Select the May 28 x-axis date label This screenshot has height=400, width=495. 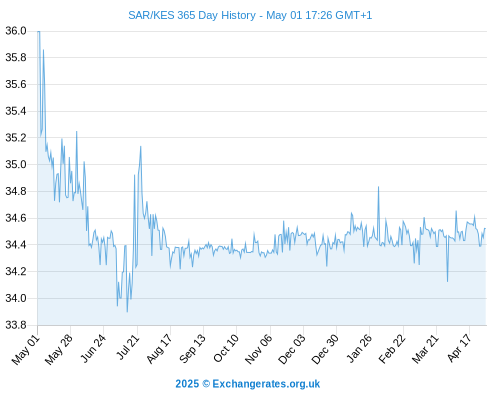59,350
